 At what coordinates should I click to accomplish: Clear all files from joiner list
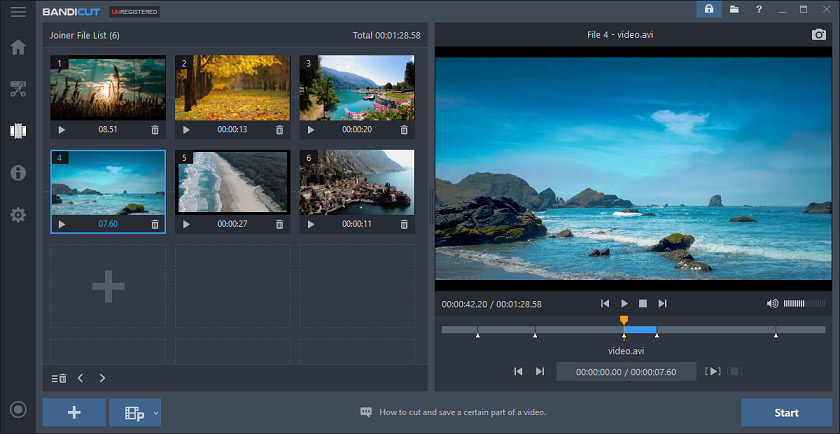59,378
